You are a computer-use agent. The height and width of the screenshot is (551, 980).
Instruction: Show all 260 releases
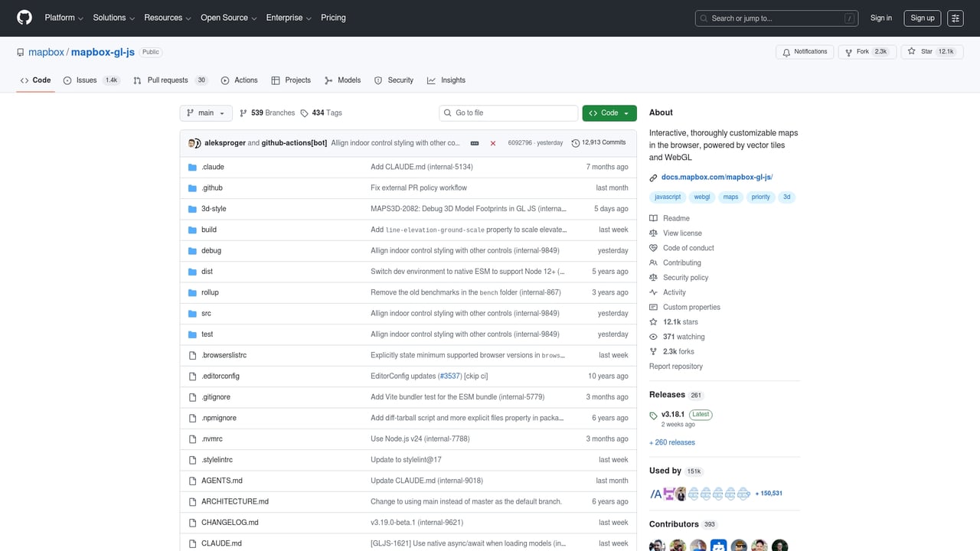point(671,442)
